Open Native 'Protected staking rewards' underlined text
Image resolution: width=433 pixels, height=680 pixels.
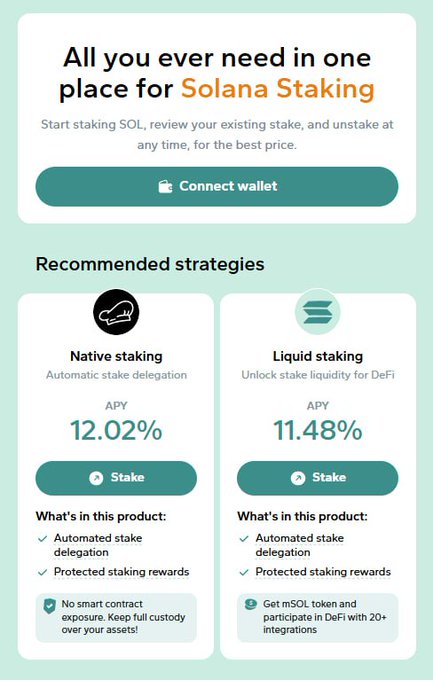pos(121,572)
